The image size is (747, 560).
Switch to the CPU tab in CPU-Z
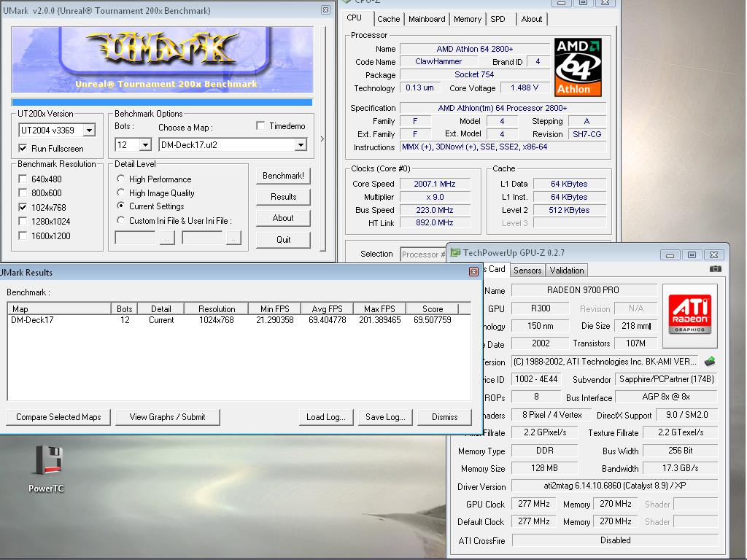coord(355,17)
